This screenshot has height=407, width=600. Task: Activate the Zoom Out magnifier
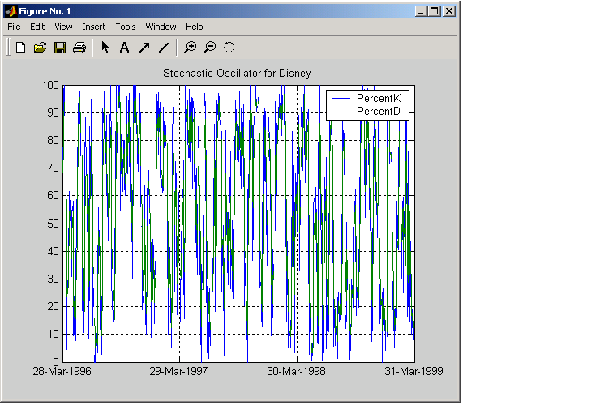210,47
